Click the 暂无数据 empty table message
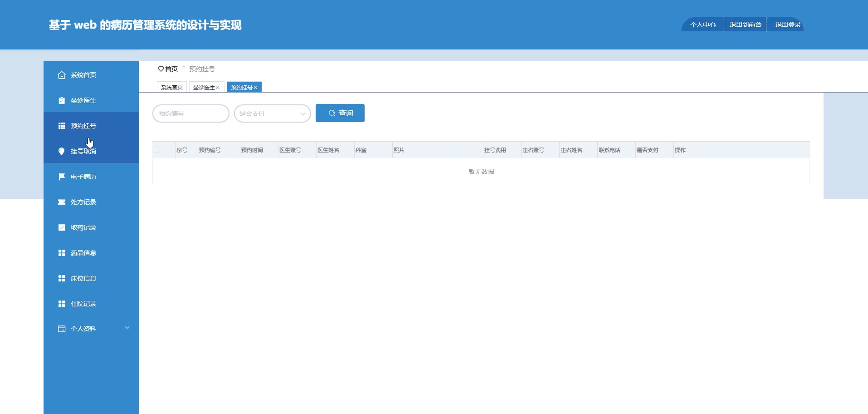The height and width of the screenshot is (414, 868). coord(481,172)
